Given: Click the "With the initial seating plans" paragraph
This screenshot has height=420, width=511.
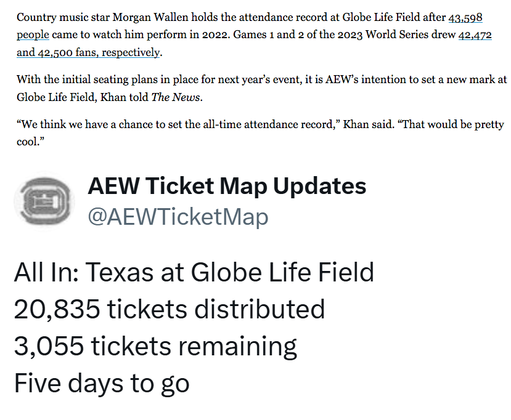Looking at the screenshot, I should pyautogui.click(x=262, y=88).
